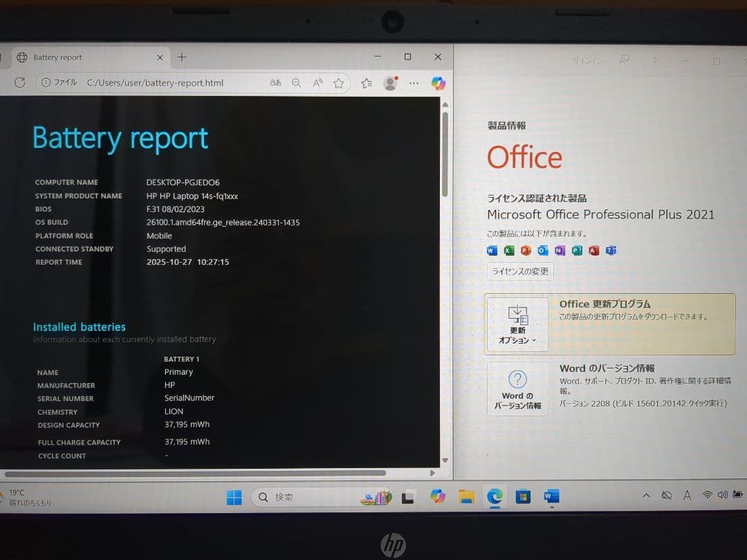Click the ライセンスの変更 button
Image resolution: width=747 pixels, height=560 pixels.
520,271
